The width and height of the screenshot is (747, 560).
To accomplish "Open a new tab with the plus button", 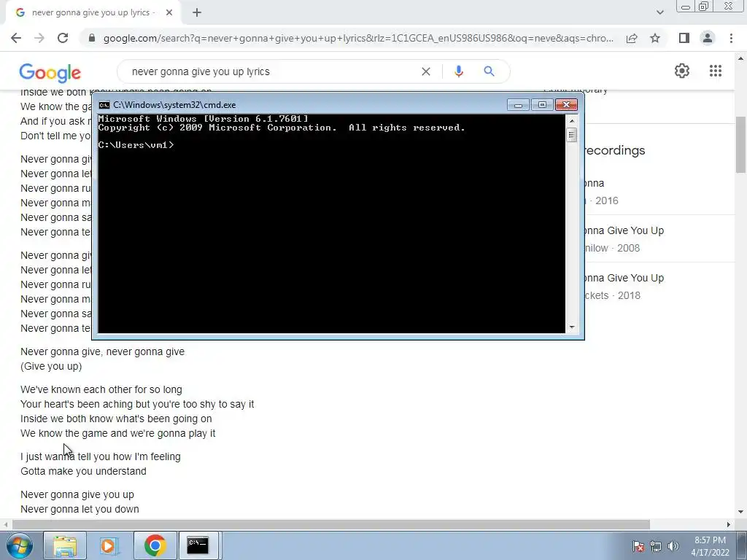I will [x=197, y=13].
